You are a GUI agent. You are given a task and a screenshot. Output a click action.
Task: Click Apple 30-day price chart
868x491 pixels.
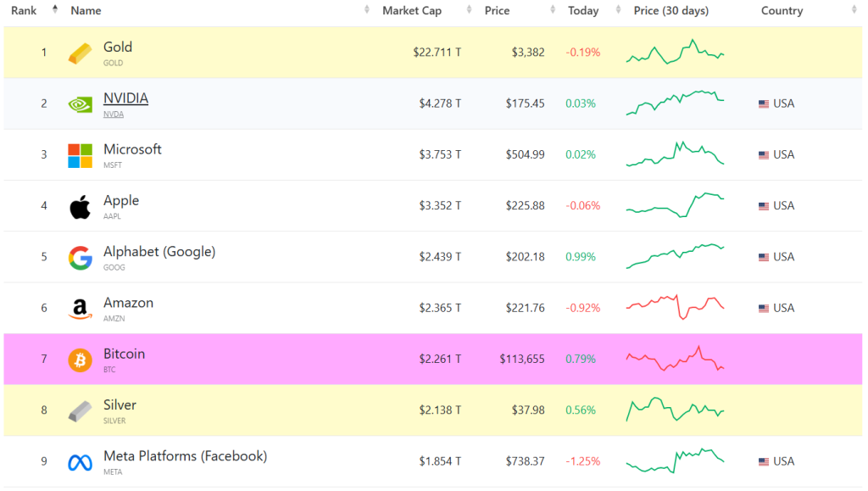[x=675, y=205]
